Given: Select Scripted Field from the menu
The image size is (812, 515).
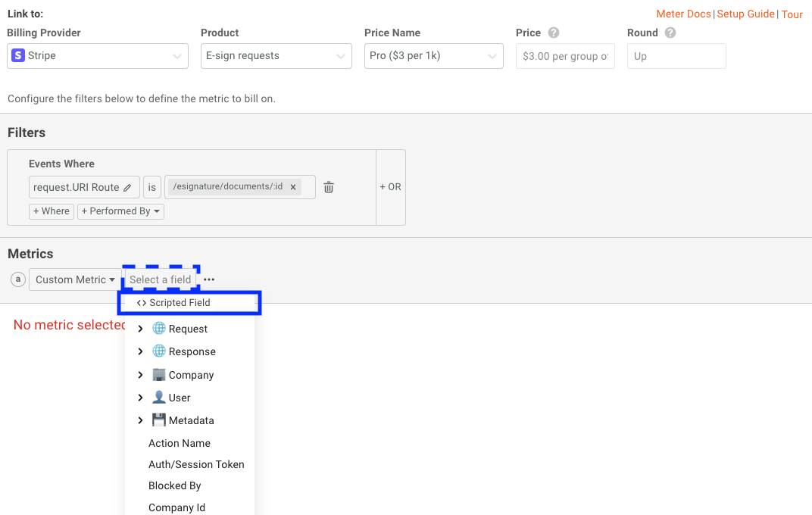Looking at the screenshot, I should [x=182, y=302].
